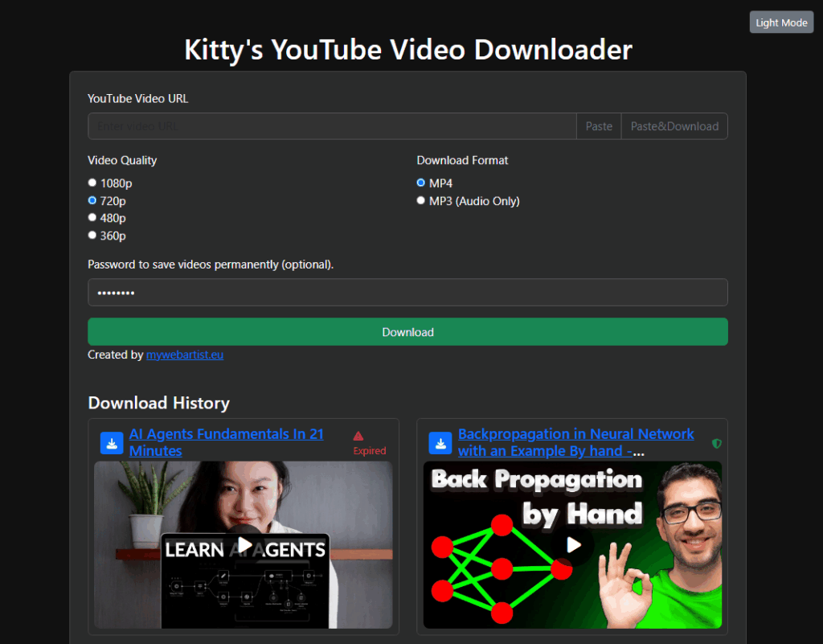Choose MP3 (Audio Only) format
Image resolution: width=823 pixels, height=644 pixels.
pyautogui.click(x=421, y=201)
